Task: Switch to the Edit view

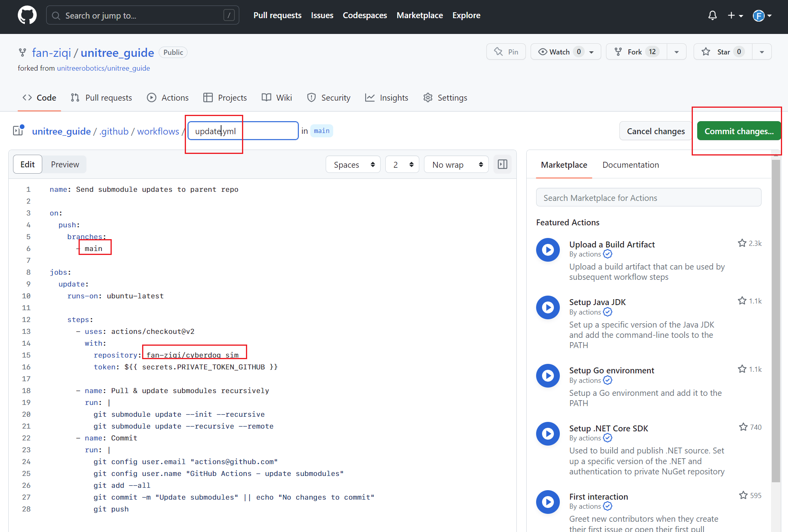Action: (x=28, y=164)
